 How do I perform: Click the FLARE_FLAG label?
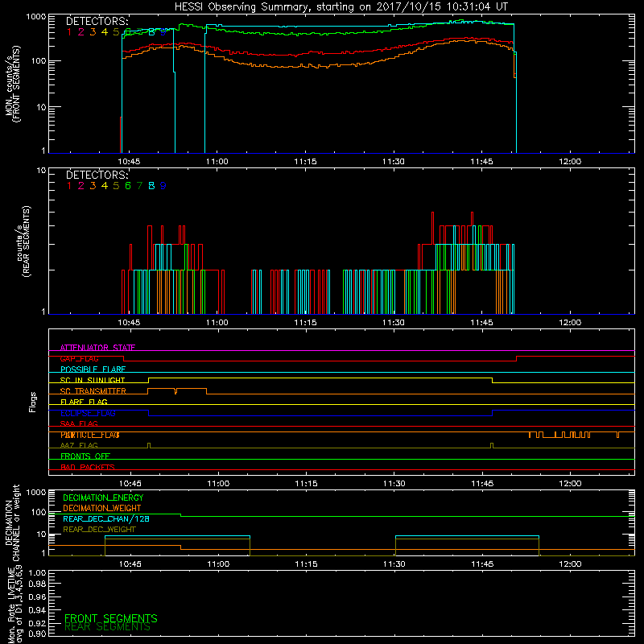point(84,402)
